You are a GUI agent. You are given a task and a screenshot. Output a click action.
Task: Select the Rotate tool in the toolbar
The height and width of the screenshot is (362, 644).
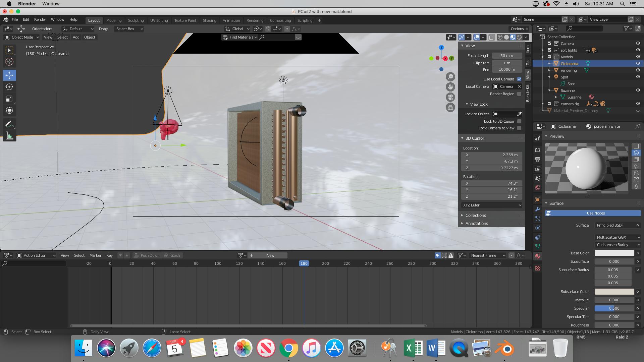pyautogui.click(x=9, y=87)
